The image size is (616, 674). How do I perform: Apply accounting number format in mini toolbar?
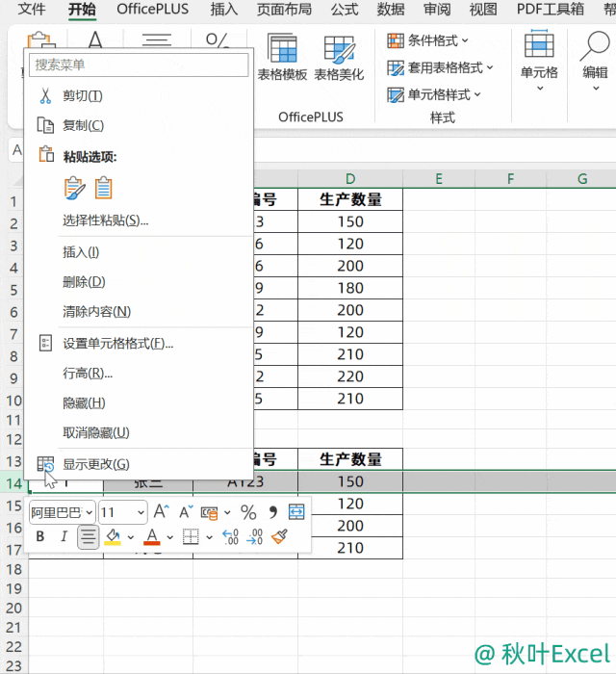210,513
